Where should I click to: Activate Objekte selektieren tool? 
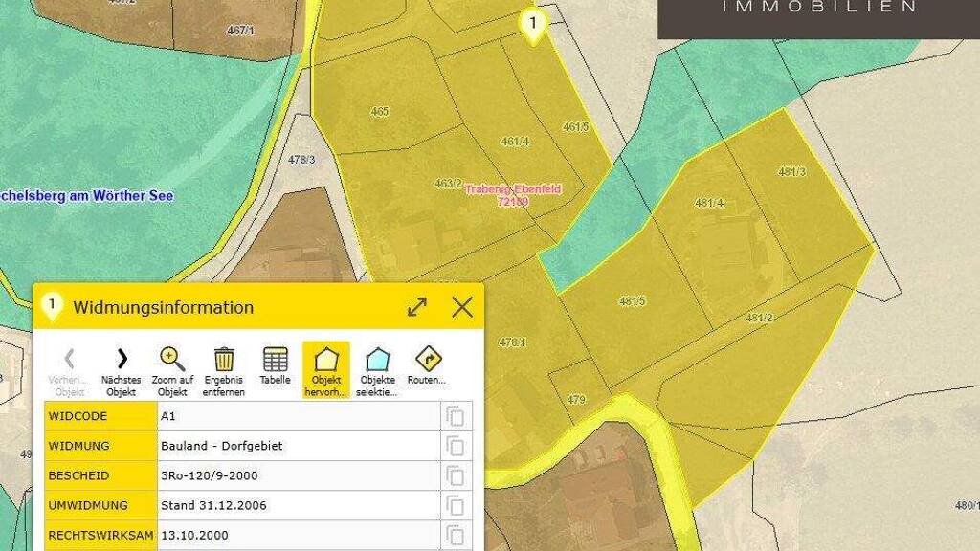378,360
